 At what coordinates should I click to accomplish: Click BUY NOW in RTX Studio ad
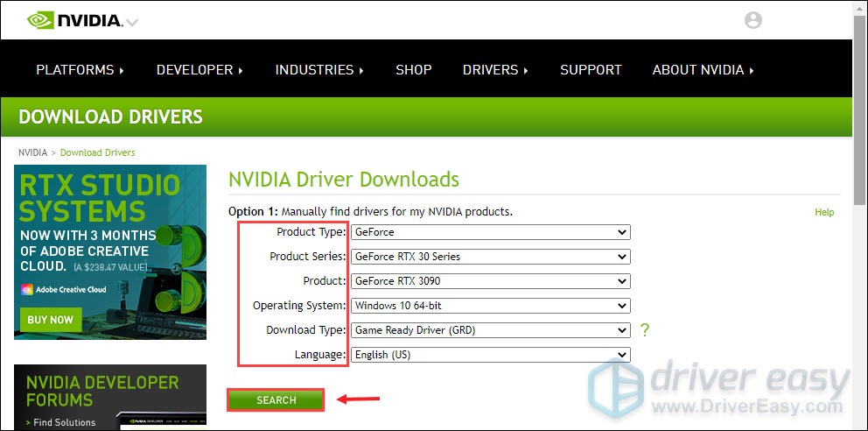pyautogui.click(x=51, y=320)
